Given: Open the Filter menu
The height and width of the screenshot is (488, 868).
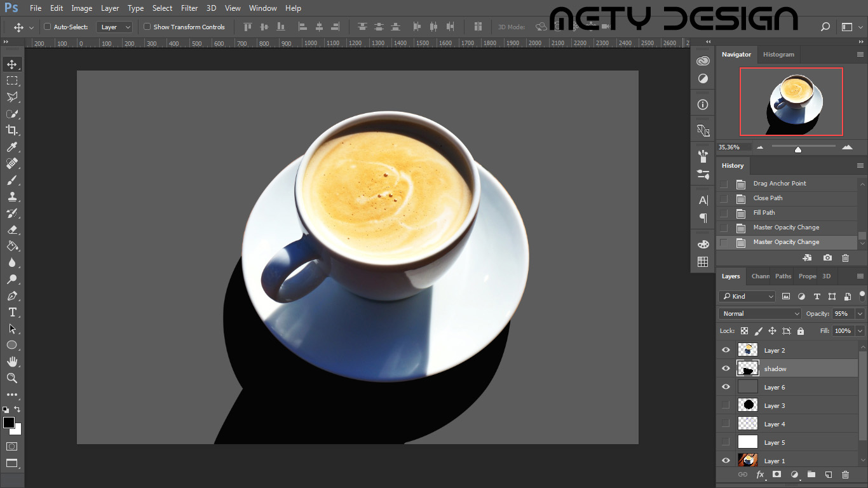Looking at the screenshot, I should pyautogui.click(x=189, y=8).
